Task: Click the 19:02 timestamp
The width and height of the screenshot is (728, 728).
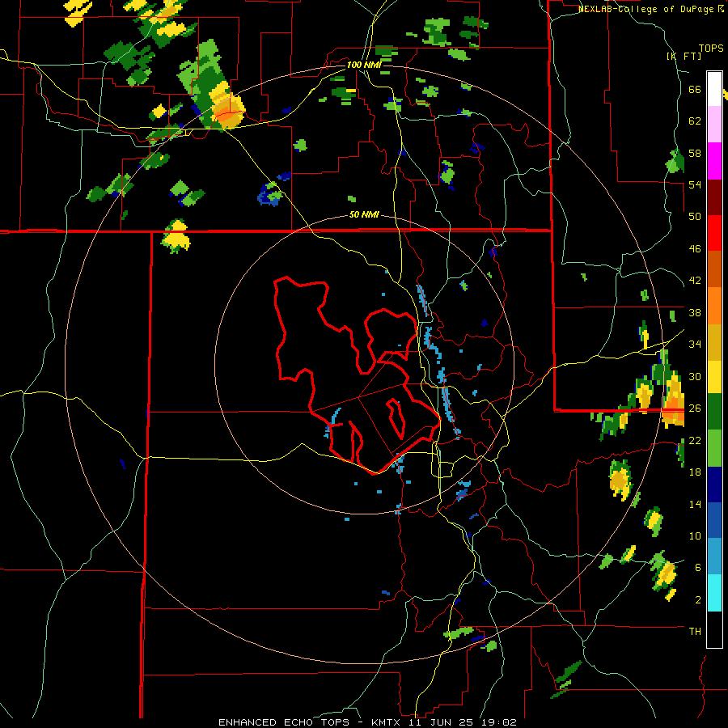Action: 500,722
